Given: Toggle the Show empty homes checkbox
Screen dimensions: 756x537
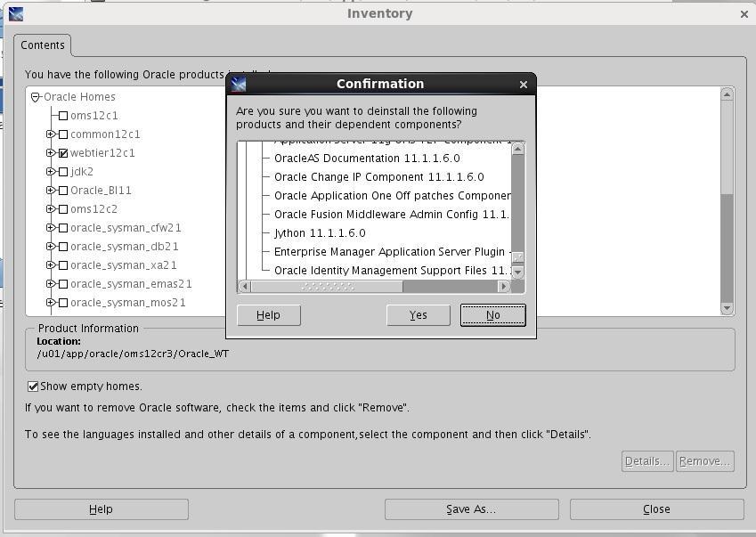Looking at the screenshot, I should tap(33, 386).
